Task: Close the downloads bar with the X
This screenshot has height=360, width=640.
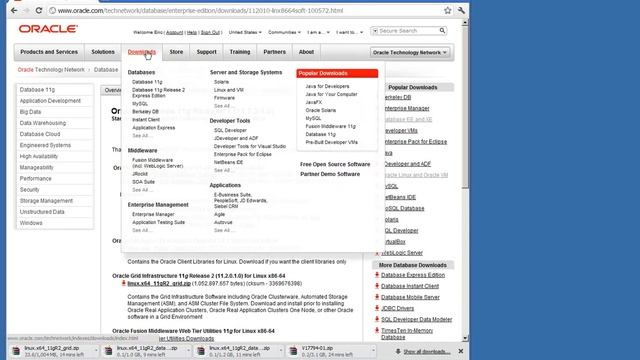Action: point(461,351)
